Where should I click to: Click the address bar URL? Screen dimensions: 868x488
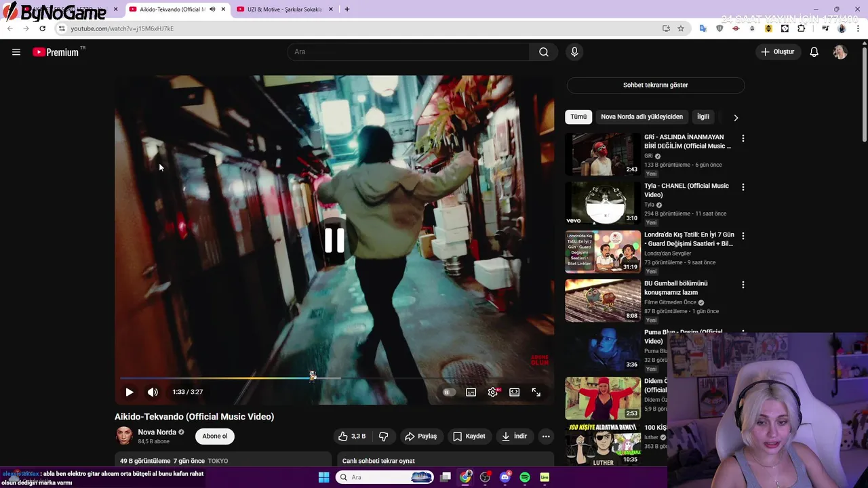122,28
